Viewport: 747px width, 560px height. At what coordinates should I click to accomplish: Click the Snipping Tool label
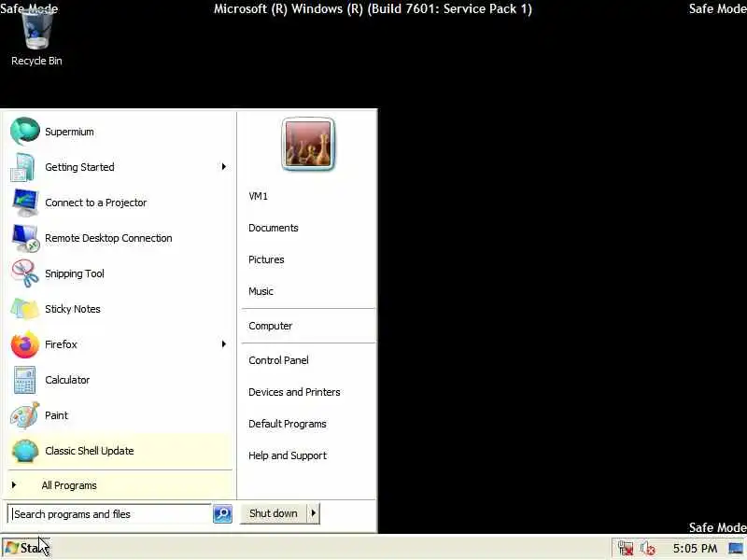tap(75, 273)
